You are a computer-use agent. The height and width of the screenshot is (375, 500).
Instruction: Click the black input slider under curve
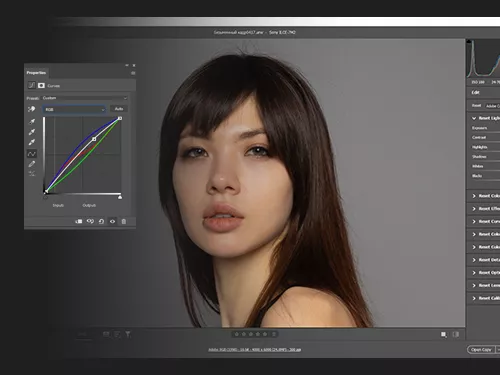(45, 197)
